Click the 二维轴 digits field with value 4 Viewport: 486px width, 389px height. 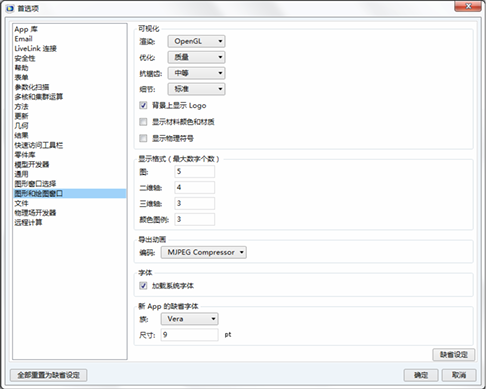click(x=195, y=188)
